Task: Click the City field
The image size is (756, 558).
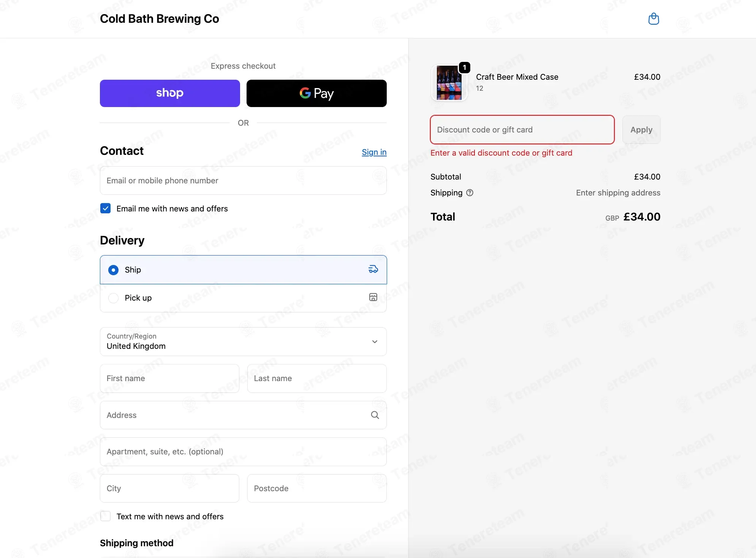Action: [x=169, y=489]
